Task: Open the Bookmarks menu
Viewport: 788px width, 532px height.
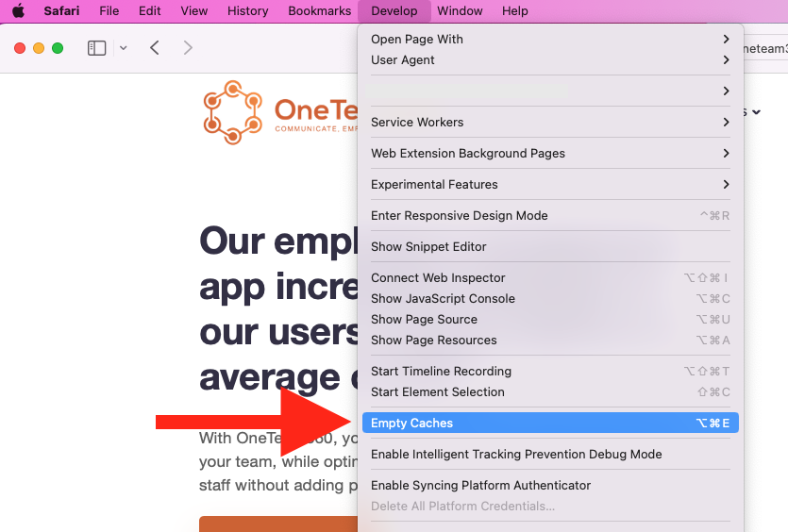Action: coord(320,10)
